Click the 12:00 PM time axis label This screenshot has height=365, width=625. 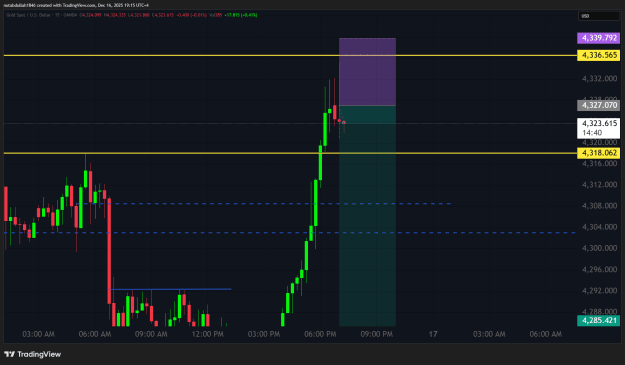[208, 334]
